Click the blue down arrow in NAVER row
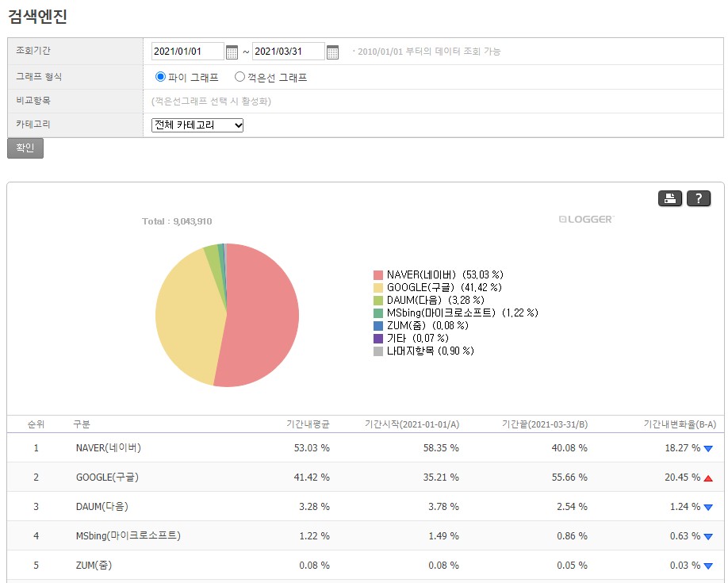728x583 pixels. pyautogui.click(x=708, y=449)
